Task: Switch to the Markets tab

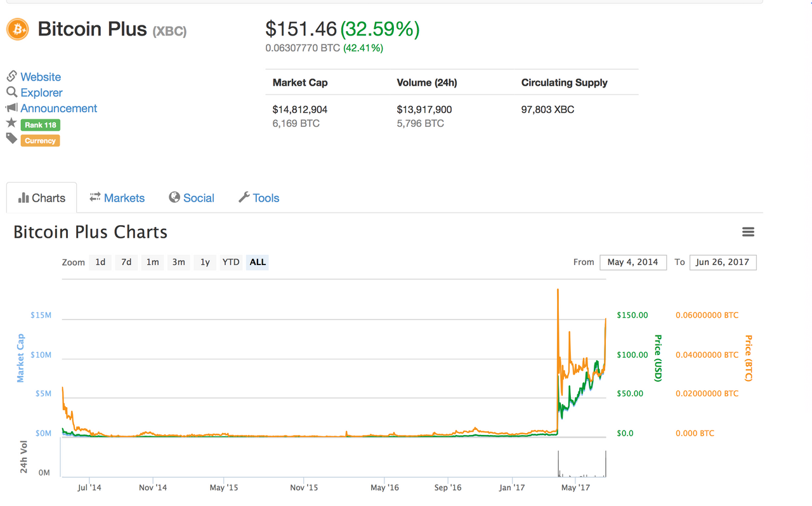Action: click(117, 198)
